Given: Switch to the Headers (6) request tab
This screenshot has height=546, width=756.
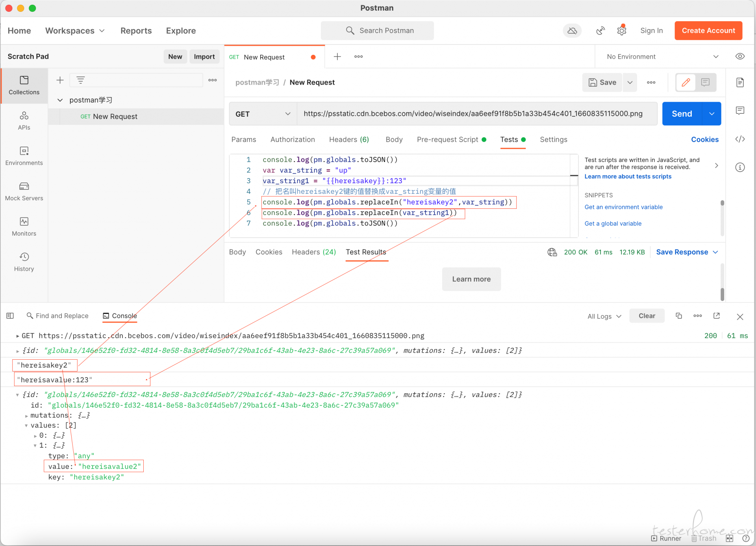Looking at the screenshot, I should [x=349, y=139].
